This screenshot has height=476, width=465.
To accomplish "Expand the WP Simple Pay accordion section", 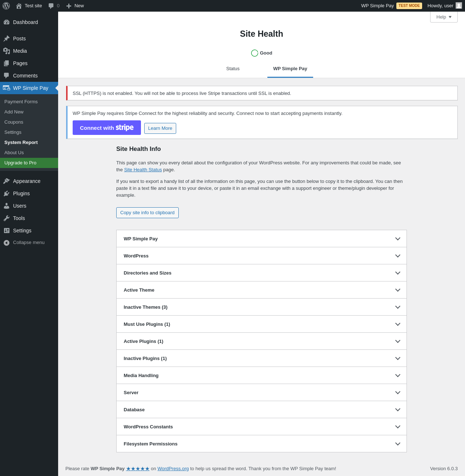I will 261,239.
